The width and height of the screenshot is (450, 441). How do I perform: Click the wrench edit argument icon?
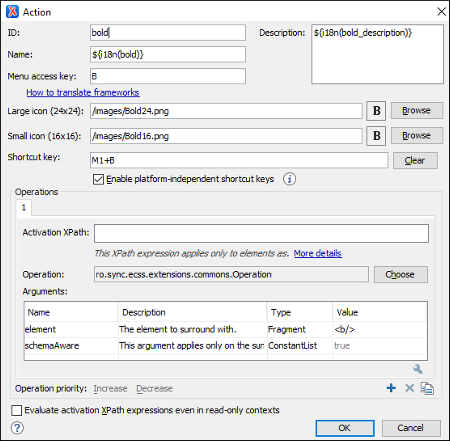[x=418, y=369]
